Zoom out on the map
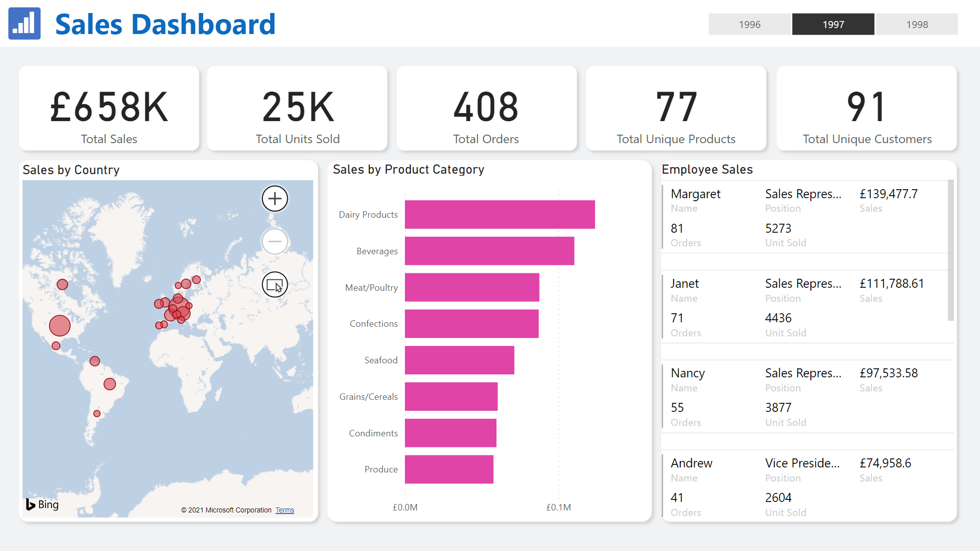Image resolution: width=980 pixels, height=551 pixels. pos(275,242)
